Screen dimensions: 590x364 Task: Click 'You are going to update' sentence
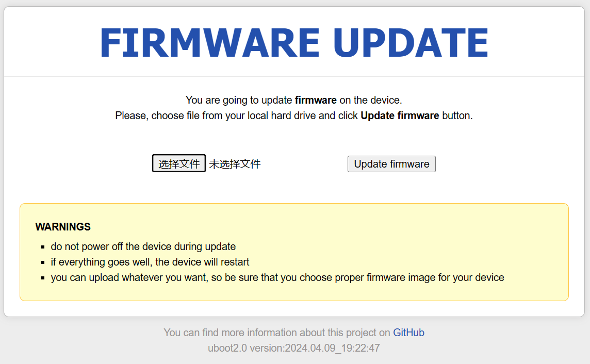pyautogui.click(x=294, y=100)
